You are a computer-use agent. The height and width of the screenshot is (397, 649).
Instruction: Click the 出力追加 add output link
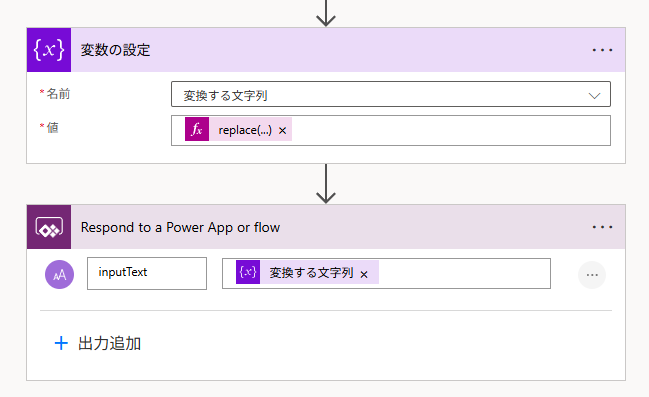tap(98, 343)
